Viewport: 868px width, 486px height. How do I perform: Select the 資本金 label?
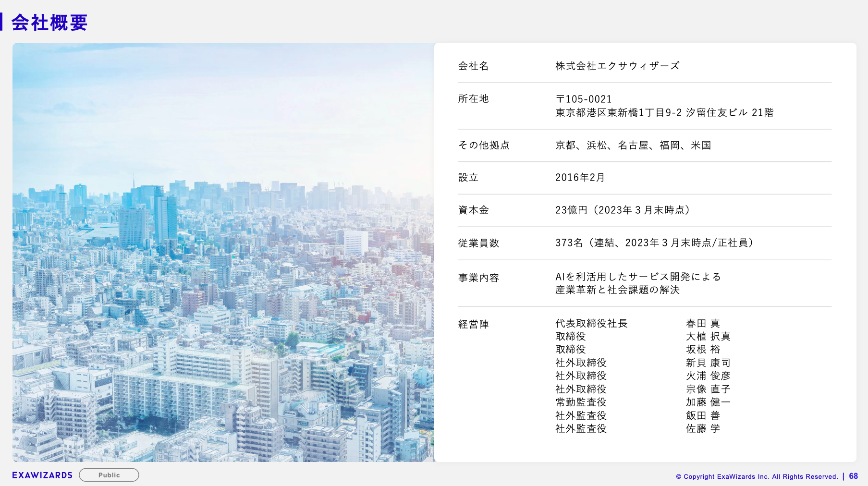[473, 210]
